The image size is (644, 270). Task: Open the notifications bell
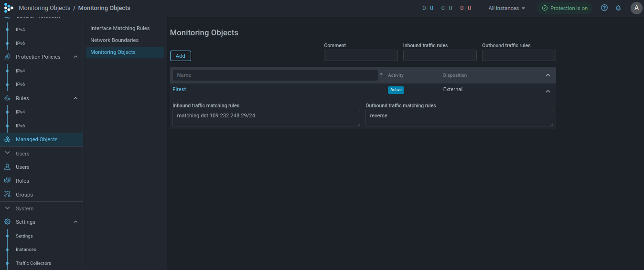click(x=618, y=8)
